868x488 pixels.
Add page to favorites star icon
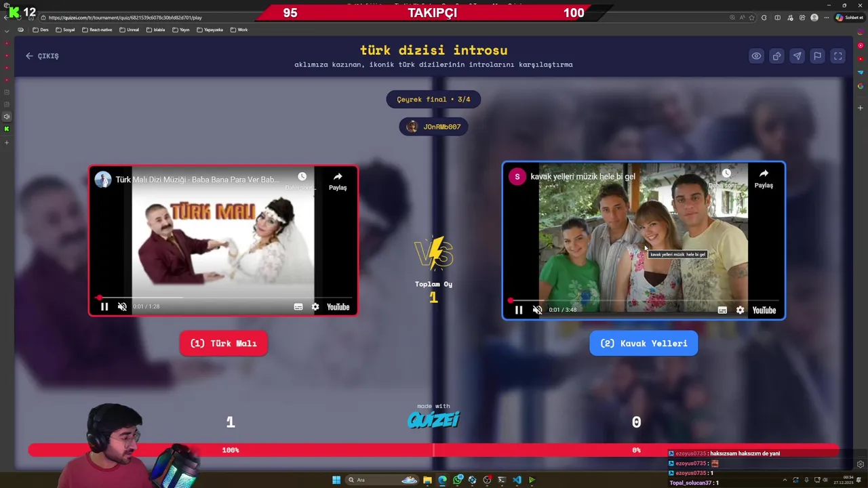(751, 18)
